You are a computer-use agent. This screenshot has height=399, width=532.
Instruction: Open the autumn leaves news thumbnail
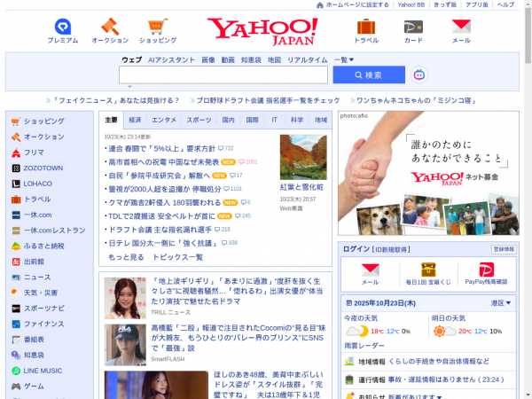pyautogui.click(x=303, y=157)
